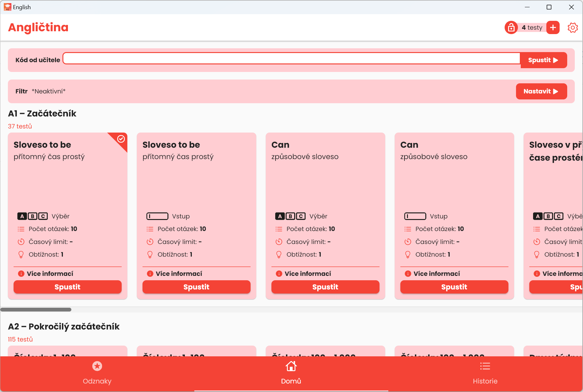Open filter settings with Nastavit
Viewport: 583px width, 392px height.
(541, 91)
